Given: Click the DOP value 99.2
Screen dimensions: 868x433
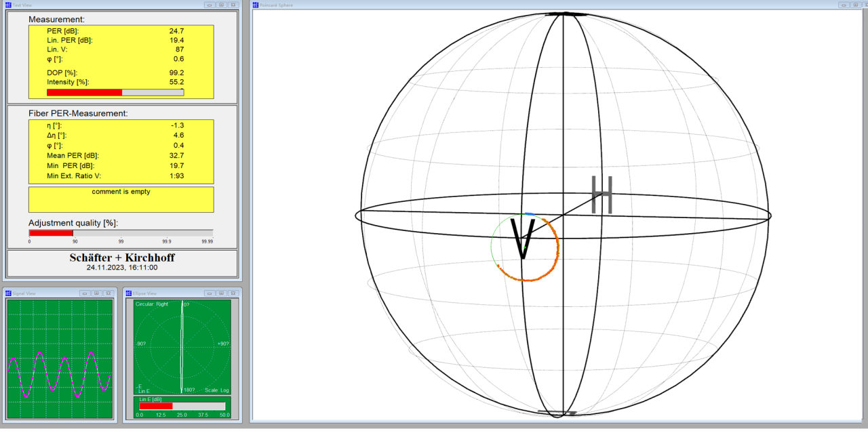Looking at the screenshot, I should pyautogui.click(x=177, y=73).
